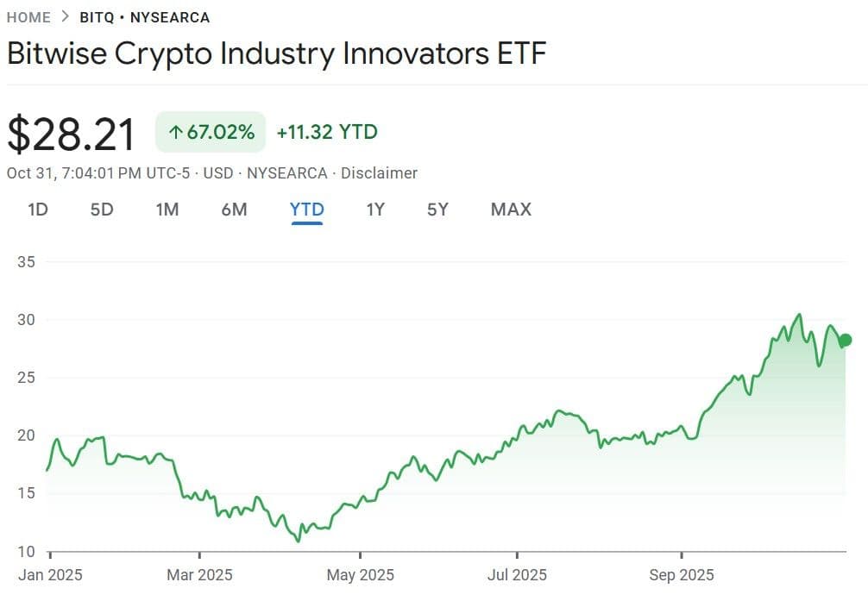Open the Disclaimer link
Image resolution: width=868 pixels, height=601 pixels.
click(x=379, y=173)
